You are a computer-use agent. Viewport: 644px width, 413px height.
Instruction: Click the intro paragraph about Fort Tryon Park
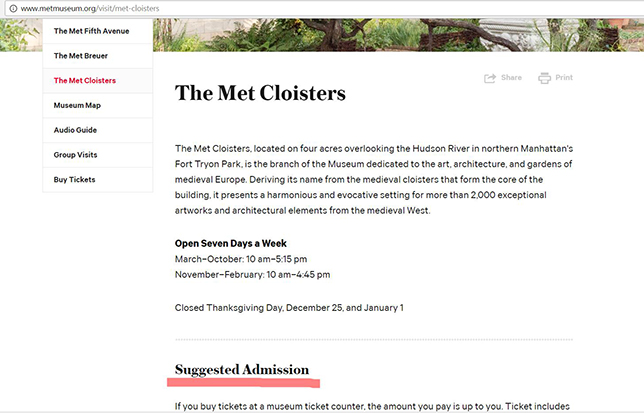[x=372, y=179]
